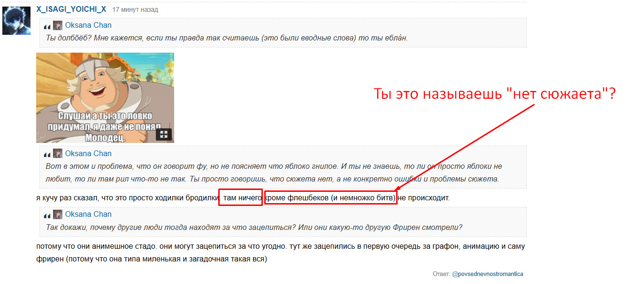Open Oksana Chan link in 'Так докажи' quote
The height and width of the screenshot is (284, 644).
(88, 214)
